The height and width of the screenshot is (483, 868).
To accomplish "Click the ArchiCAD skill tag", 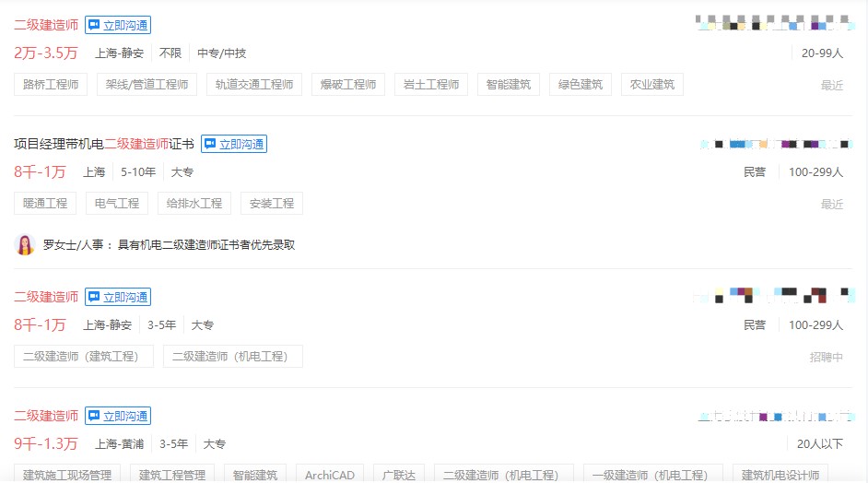I will tap(330, 475).
